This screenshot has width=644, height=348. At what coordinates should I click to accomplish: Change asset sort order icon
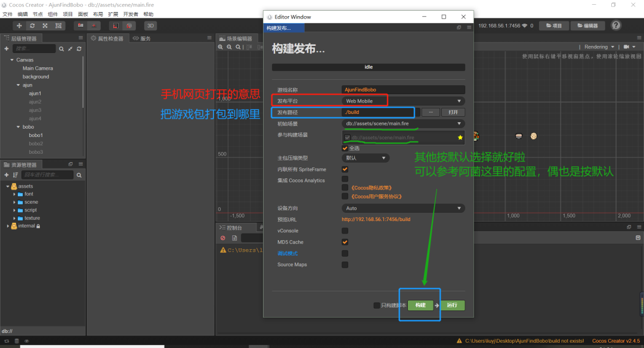point(15,175)
